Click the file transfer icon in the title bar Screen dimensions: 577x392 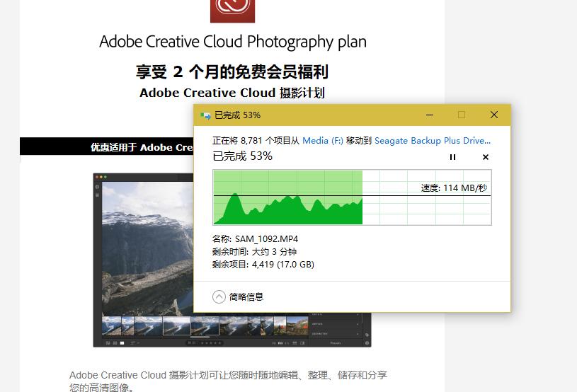click(x=205, y=115)
